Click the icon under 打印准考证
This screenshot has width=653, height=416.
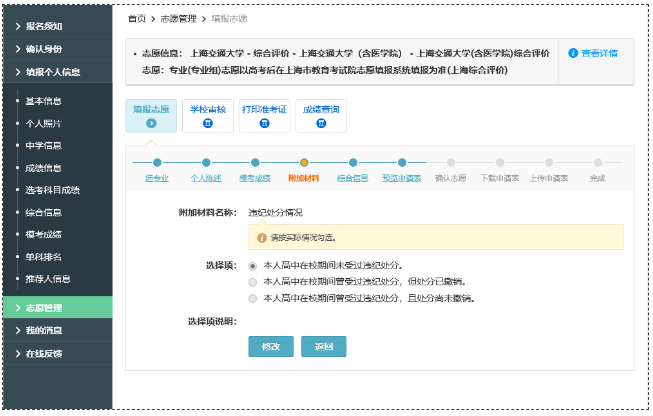pos(264,123)
